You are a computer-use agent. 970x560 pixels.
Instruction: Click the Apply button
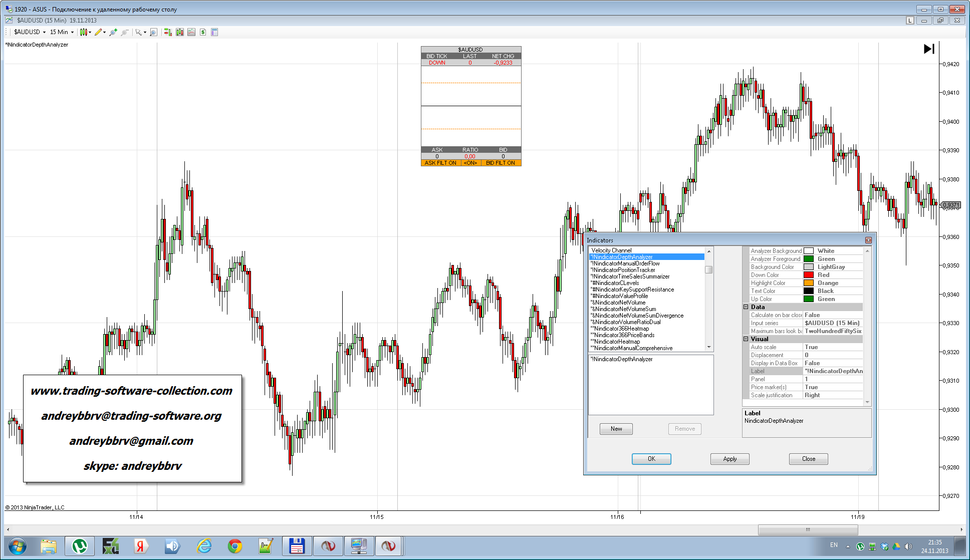point(730,459)
